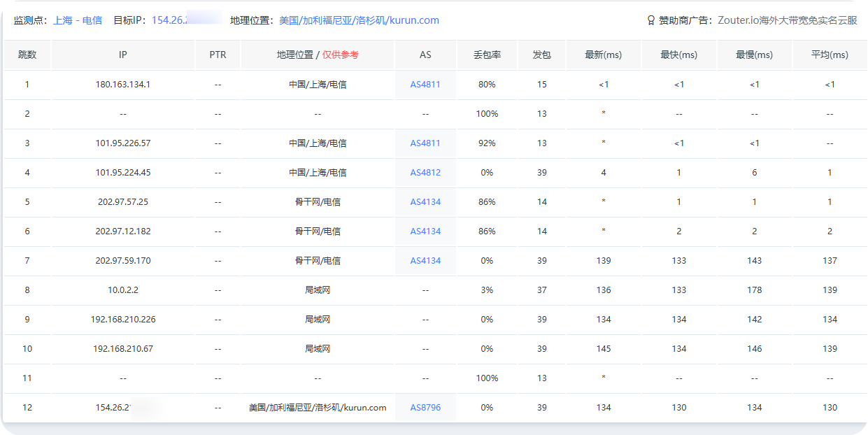Click the red 仅供参考 header text
The height and width of the screenshot is (435, 868).
pos(341,55)
